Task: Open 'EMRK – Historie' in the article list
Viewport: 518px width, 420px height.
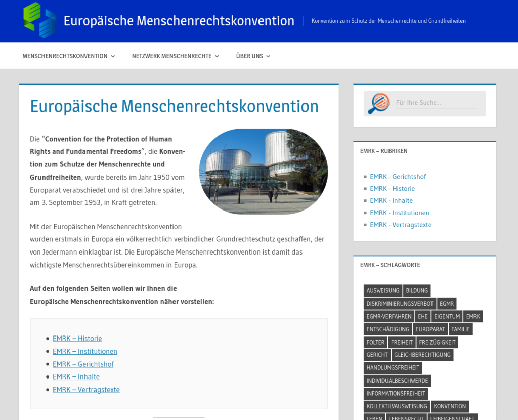Action: (77, 339)
